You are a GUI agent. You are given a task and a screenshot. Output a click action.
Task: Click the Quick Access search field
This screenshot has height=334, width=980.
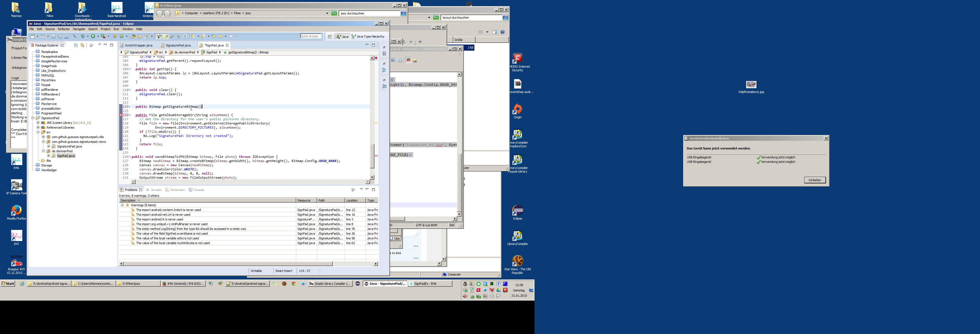310,36
